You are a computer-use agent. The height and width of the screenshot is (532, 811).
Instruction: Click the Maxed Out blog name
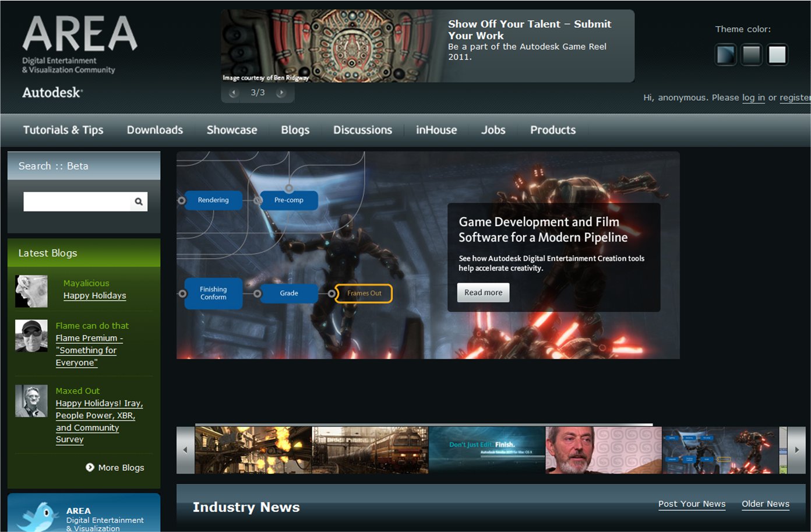[x=77, y=391]
